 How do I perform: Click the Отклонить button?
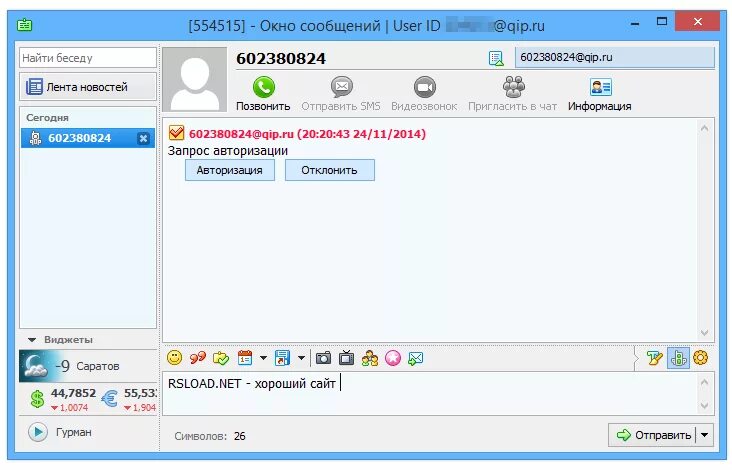330,170
